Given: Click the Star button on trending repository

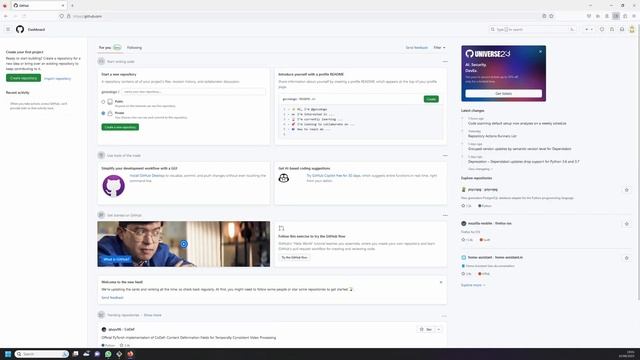Looking at the screenshot, I should click(x=426, y=329).
